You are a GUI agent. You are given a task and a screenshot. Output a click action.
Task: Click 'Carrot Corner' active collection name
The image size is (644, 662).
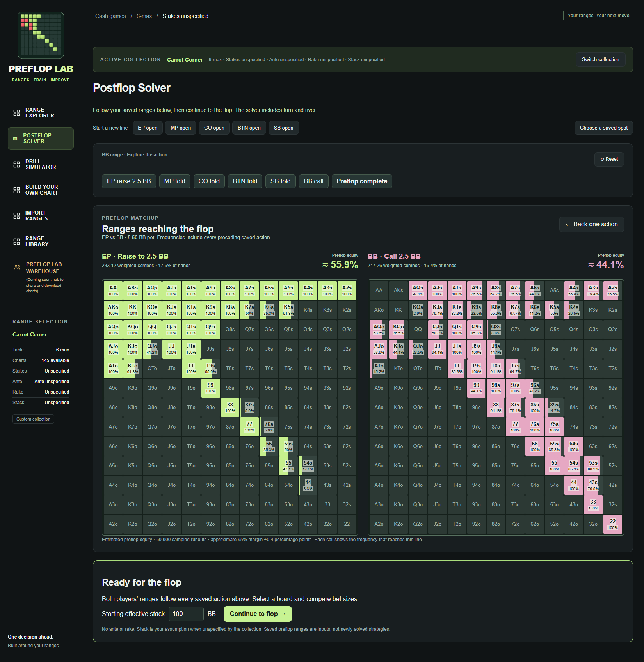pos(185,60)
